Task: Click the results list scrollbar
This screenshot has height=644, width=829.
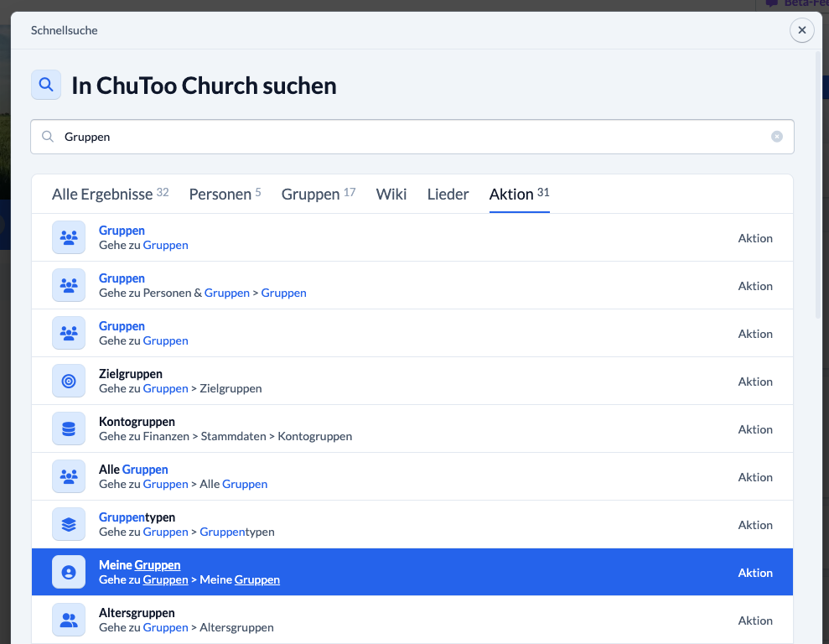Action: (x=818, y=185)
